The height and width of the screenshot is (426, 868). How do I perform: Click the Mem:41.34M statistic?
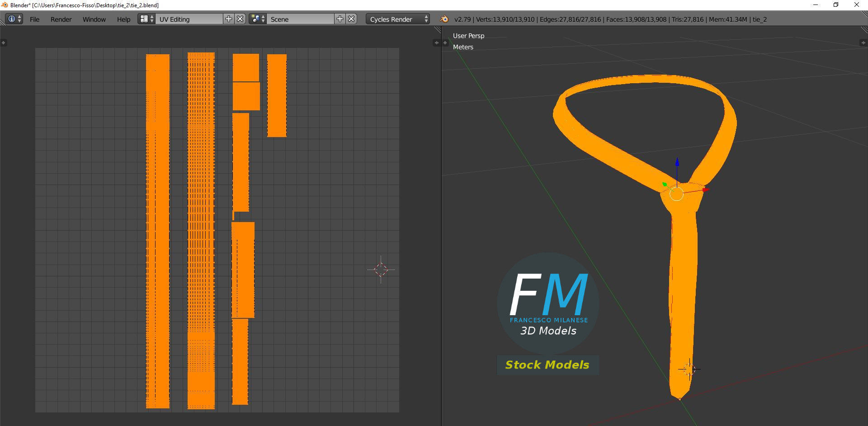tap(728, 19)
